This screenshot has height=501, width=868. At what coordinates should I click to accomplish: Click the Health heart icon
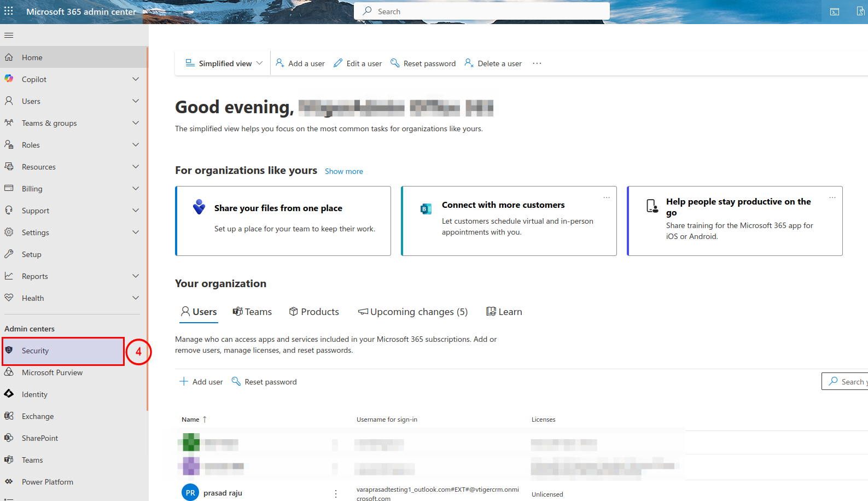click(9, 298)
